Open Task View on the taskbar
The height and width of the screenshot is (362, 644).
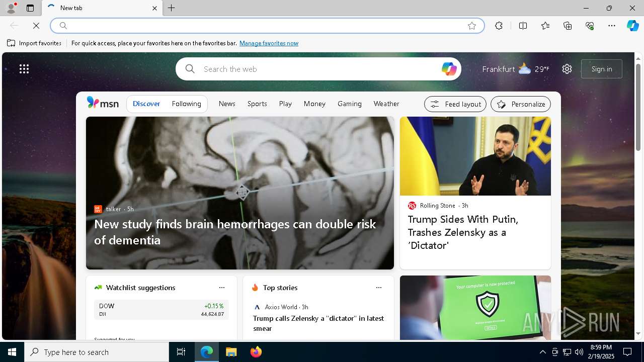181,352
